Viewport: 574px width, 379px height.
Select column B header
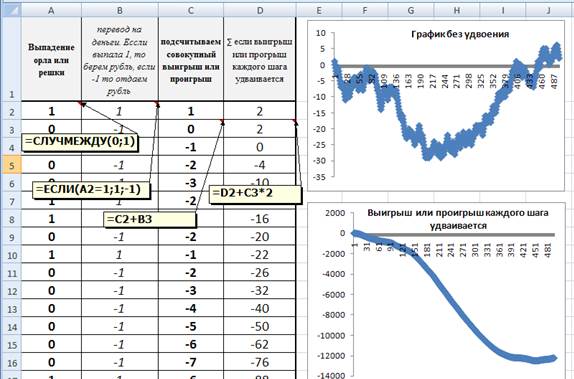point(120,10)
